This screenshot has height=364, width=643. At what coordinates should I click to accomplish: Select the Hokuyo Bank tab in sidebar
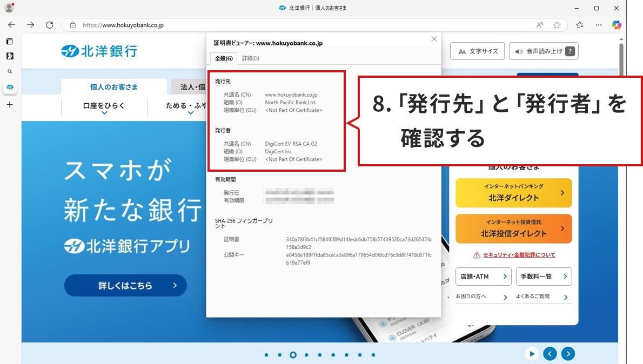point(10,87)
